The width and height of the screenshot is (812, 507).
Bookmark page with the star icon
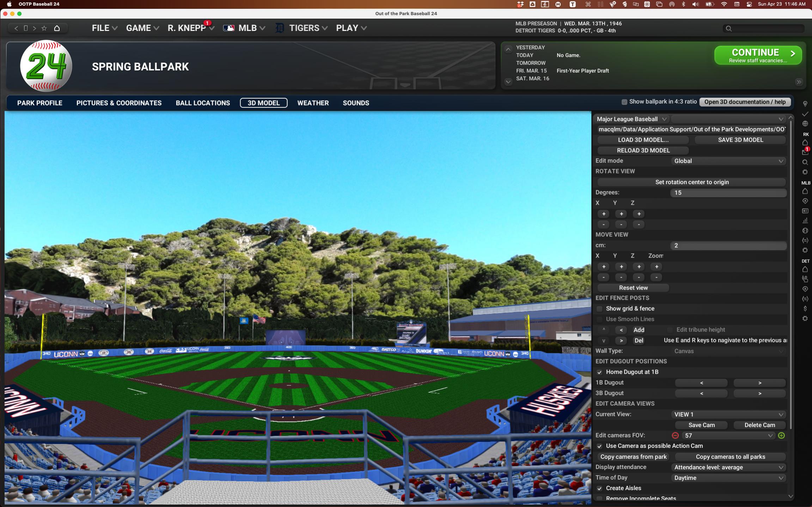[x=44, y=28]
